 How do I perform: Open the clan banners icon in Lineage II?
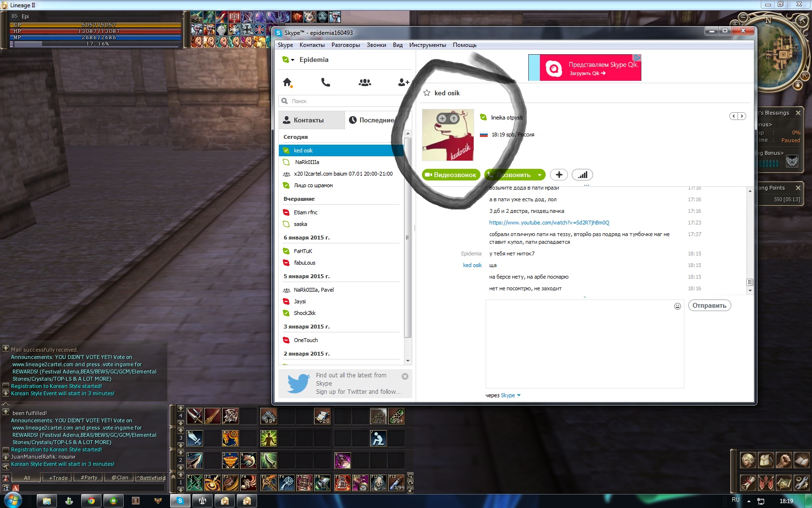coord(766,482)
